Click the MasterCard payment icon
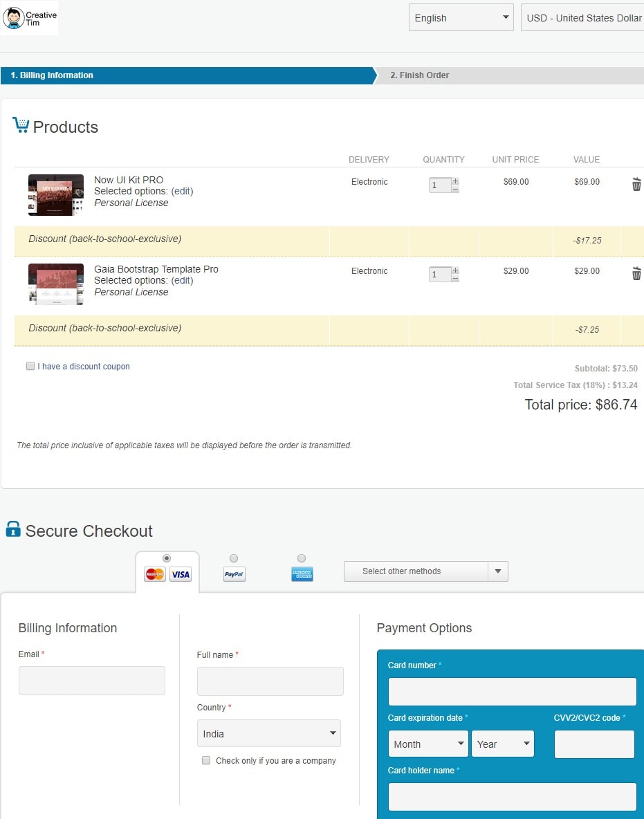Image resolution: width=644 pixels, height=819 pixels. pos(155,575)
